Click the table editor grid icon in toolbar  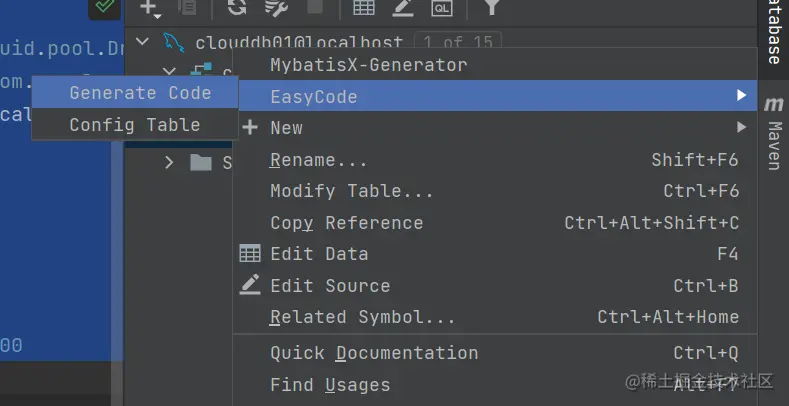coord(363,7)
